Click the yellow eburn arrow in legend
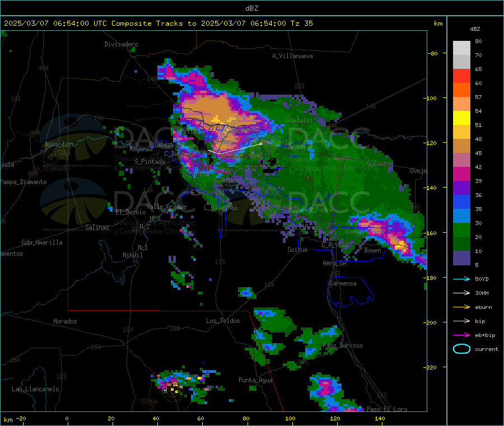This screenshot has width=504, height=426. [x=461, y=307]
